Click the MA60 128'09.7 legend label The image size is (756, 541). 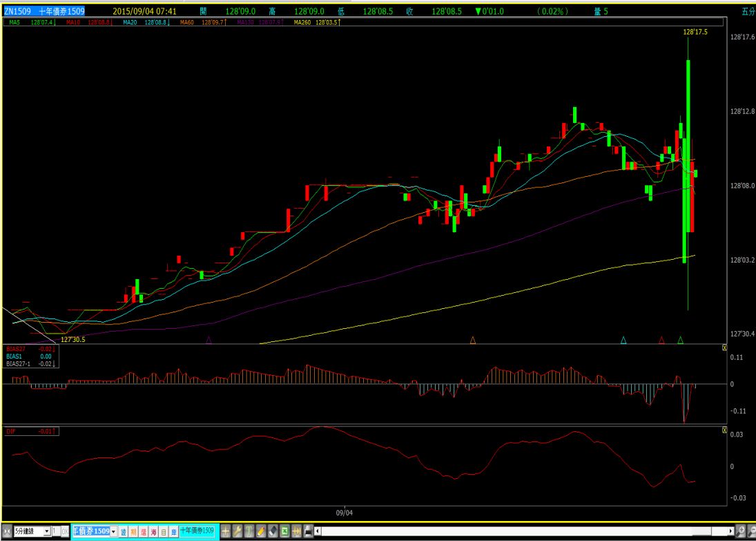tap(203, 22)
